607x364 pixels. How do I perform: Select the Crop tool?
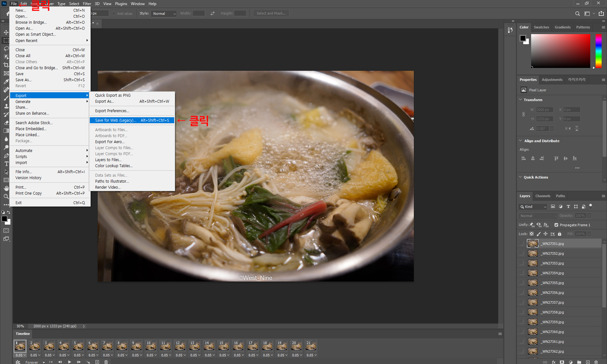point(6,65)
